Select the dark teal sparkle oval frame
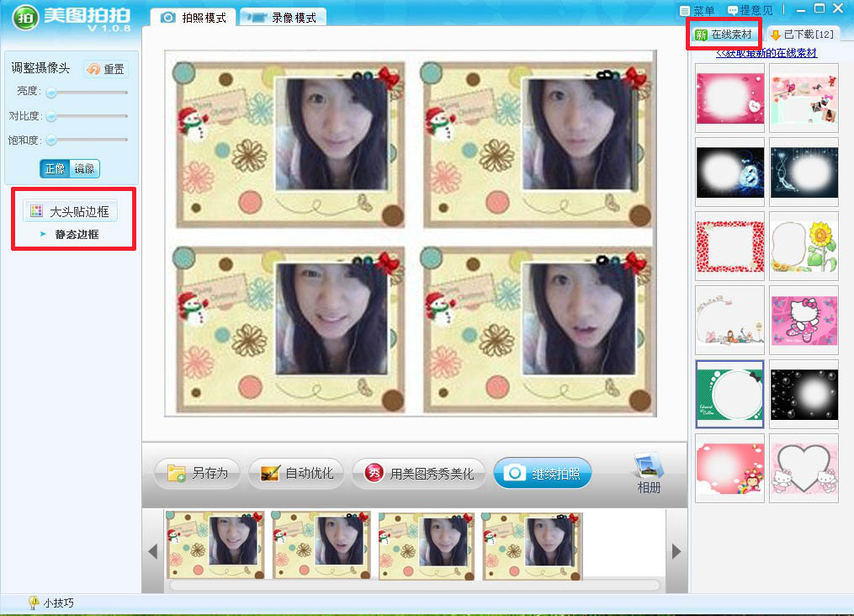The width and height of the screenshot is (854, 616). click(x=804, y=173)
